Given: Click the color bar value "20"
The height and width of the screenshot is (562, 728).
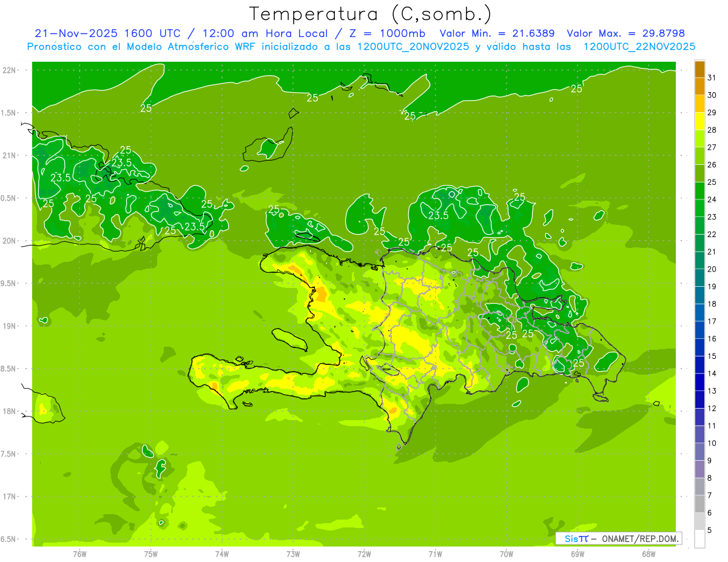Looking at the screenshot, I should (x=712, y=269).
